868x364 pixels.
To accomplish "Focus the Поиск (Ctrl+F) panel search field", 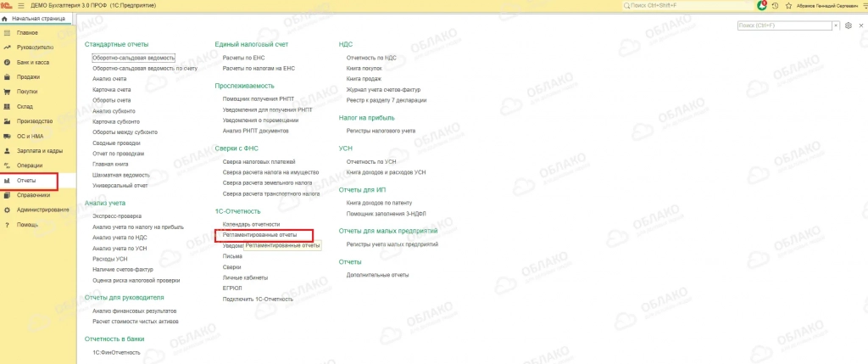I will tap(786, 25).
